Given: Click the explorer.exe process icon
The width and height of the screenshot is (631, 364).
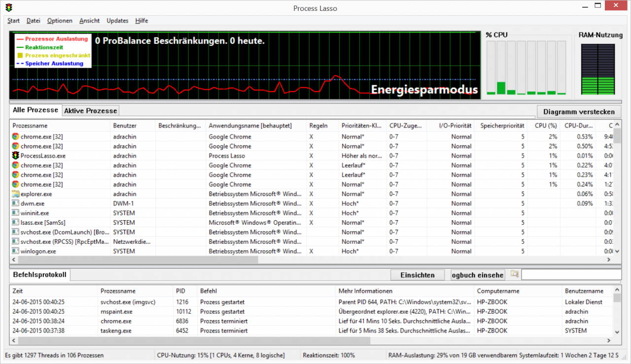Looking at the screenshot, I should coord(15,194).
